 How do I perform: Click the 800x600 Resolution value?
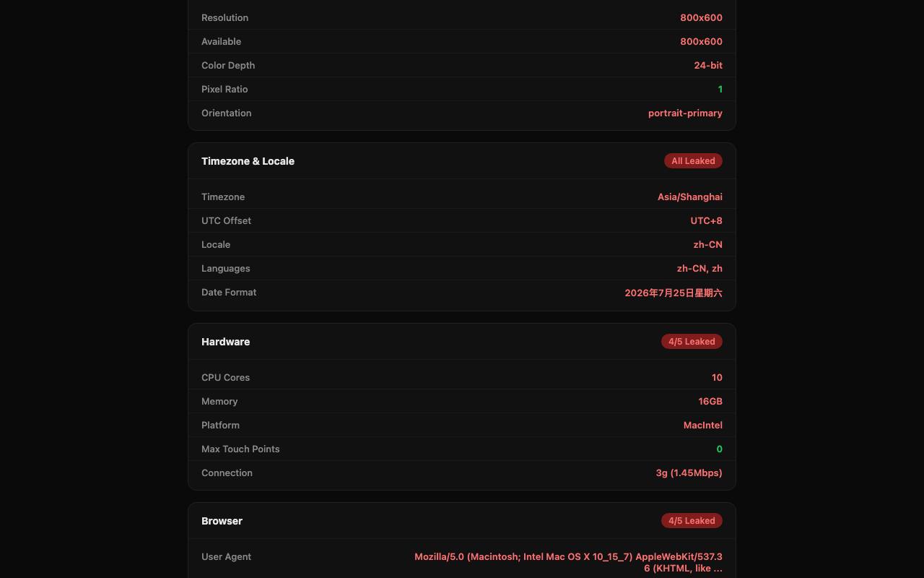click(701, 17)
